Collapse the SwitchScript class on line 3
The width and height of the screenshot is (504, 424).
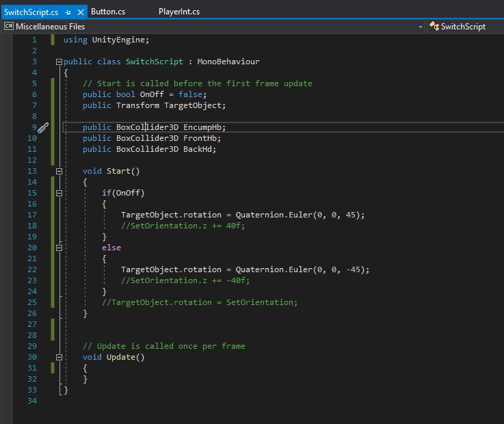coord(59,62)
